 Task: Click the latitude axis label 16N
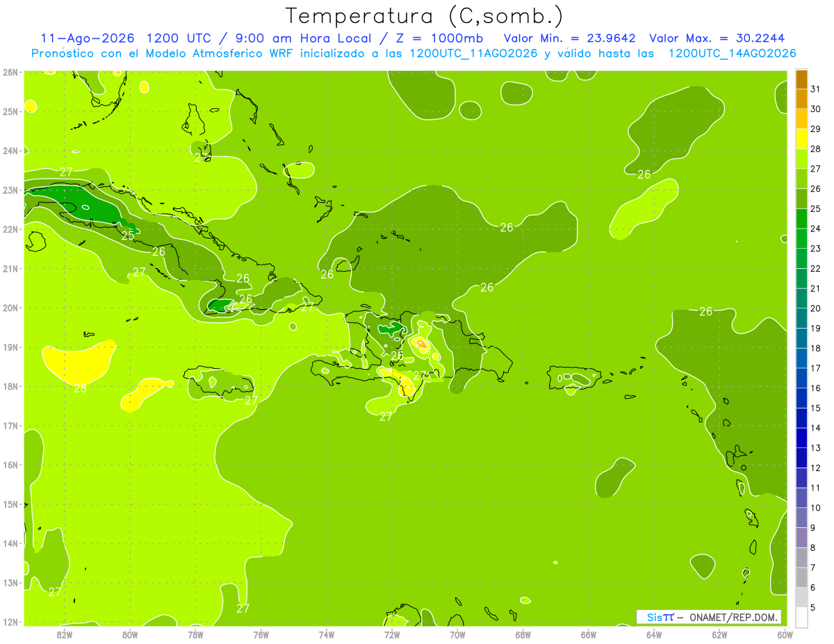coord(10,465)
